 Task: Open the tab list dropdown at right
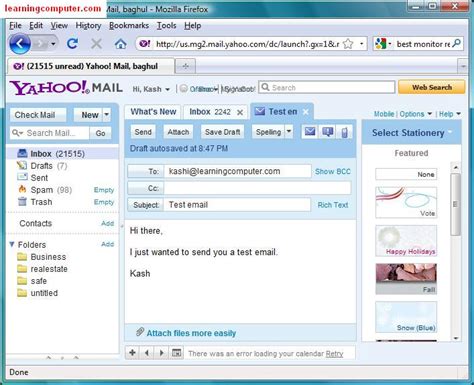pyautogui.click(x=463, y=66)
